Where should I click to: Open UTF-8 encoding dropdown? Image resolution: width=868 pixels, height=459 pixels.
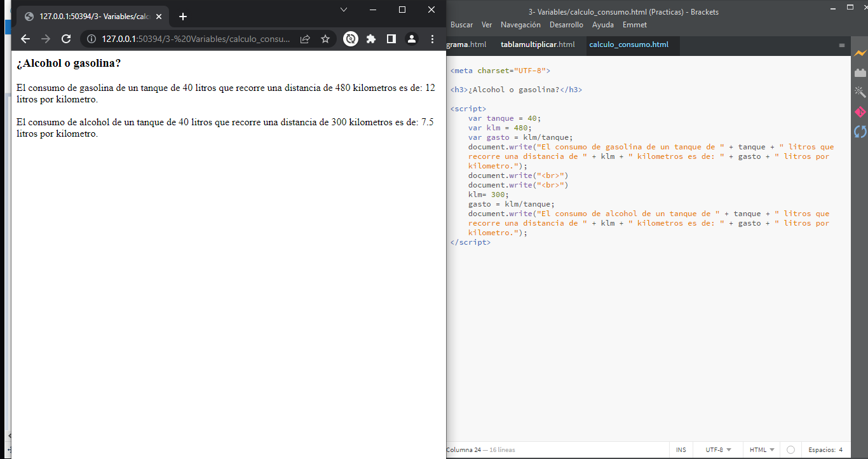coord(718,450)
